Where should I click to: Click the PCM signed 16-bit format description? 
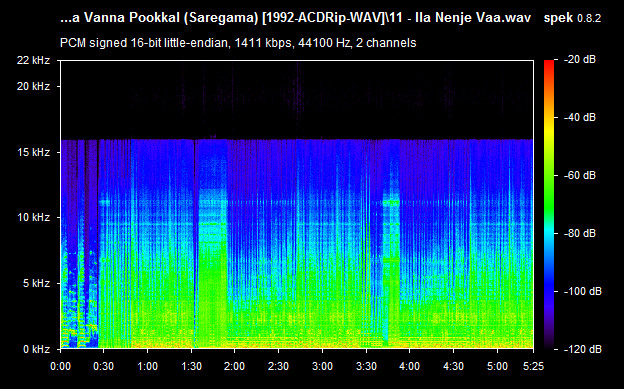(238, 43)
